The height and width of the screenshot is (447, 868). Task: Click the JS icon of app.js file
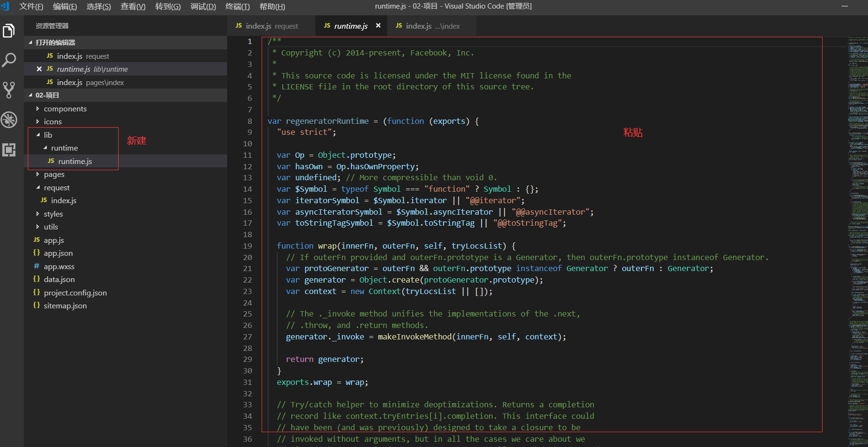click(37, 240)
